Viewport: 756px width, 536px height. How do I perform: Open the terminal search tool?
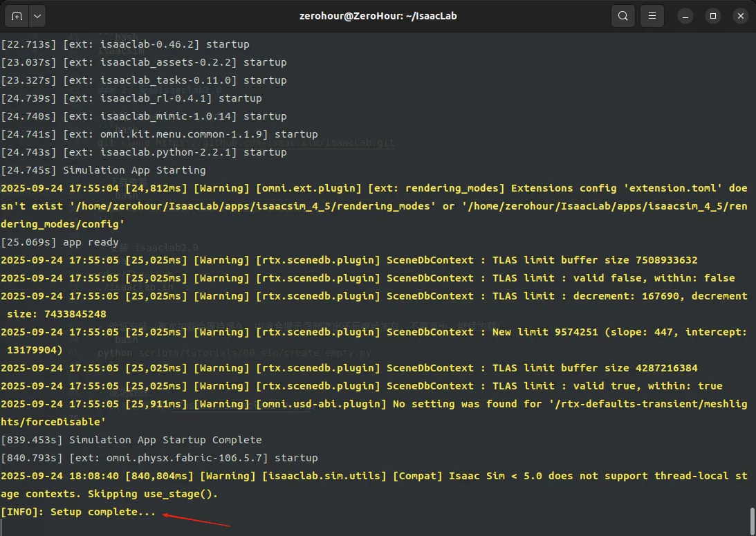[x=623, y=16]
